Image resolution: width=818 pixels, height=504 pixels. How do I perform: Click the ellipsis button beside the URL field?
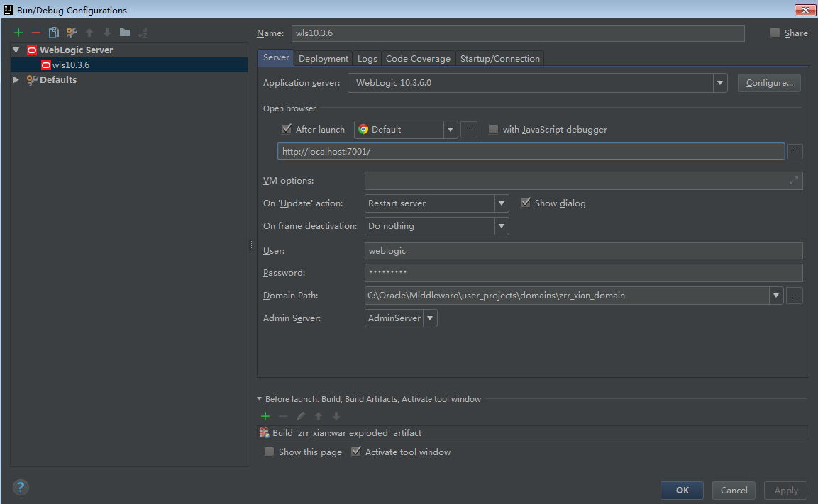click(795, 152)
